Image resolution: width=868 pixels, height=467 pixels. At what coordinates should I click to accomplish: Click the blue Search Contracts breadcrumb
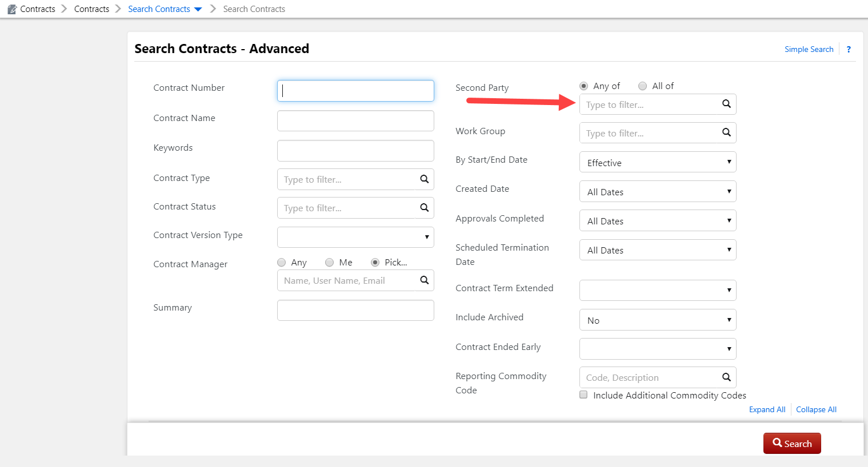[159, 9]
